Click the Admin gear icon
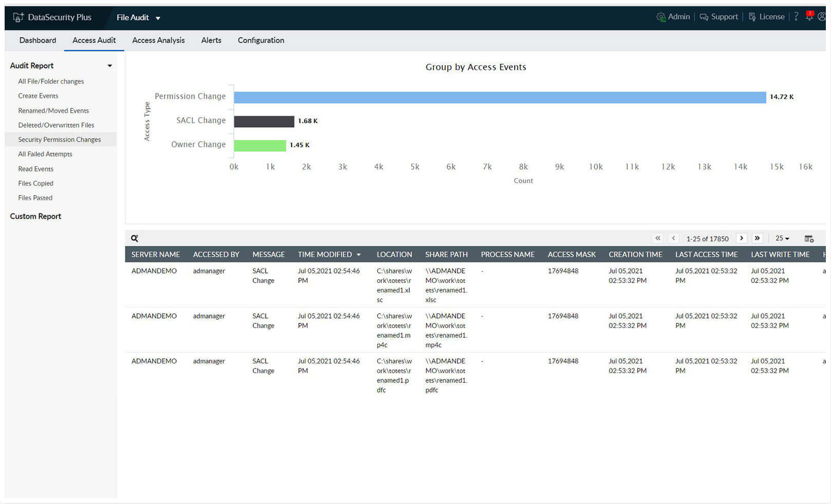The height and width of the screenshot is (504, 831). pos(662,16)
